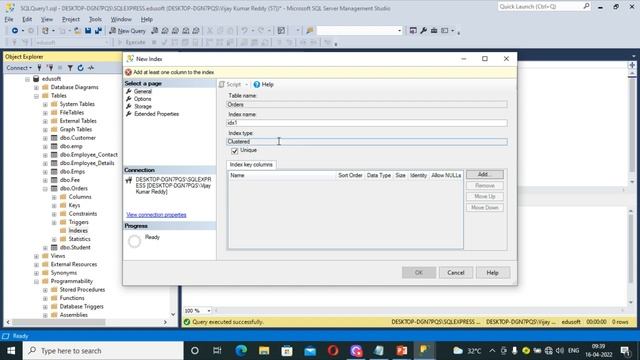640x360 pixels.
Task: Expand the Database Diagrams folder
Action: [36, 87]
